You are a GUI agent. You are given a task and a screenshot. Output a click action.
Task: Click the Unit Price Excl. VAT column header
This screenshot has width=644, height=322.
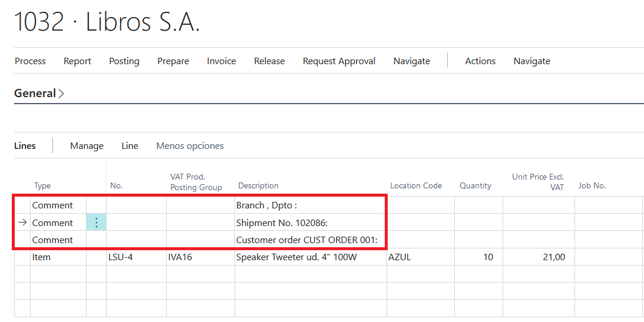pos(538,182)
